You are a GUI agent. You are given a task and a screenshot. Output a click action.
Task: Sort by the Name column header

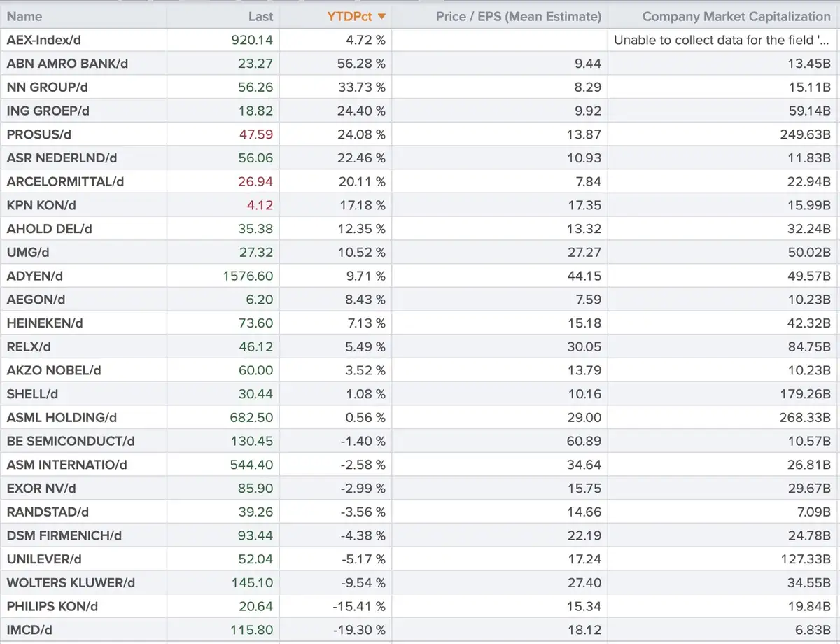[x=24, y=16]
